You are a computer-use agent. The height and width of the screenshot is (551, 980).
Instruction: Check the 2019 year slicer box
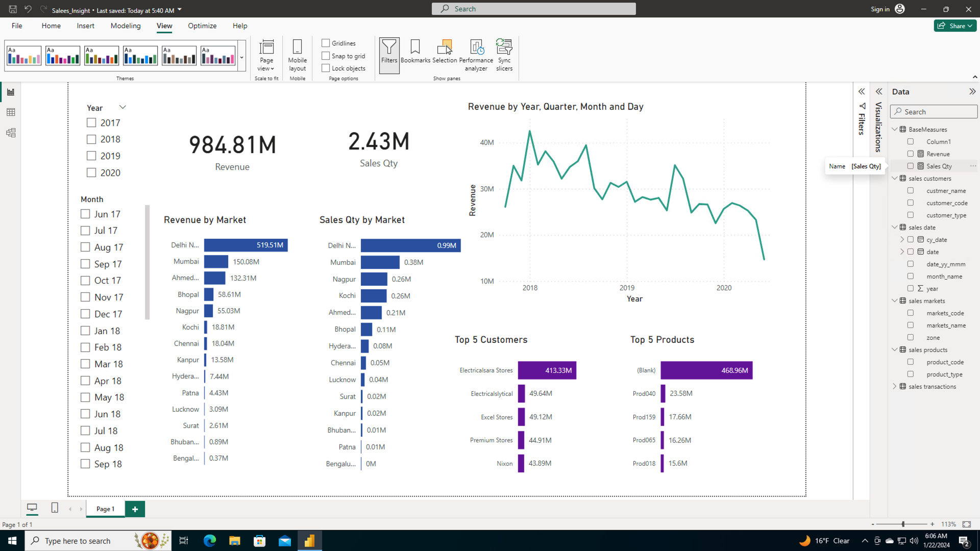(91, 156)
